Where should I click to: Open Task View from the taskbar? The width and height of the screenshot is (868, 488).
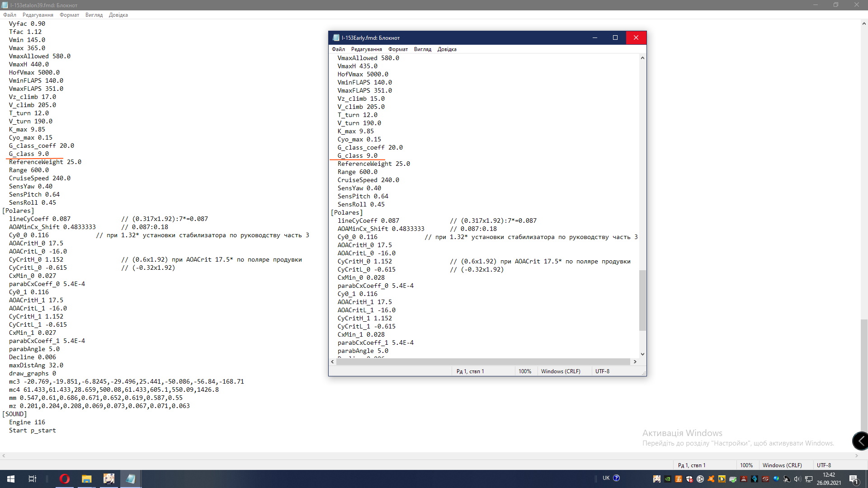[x=33, y=479]
